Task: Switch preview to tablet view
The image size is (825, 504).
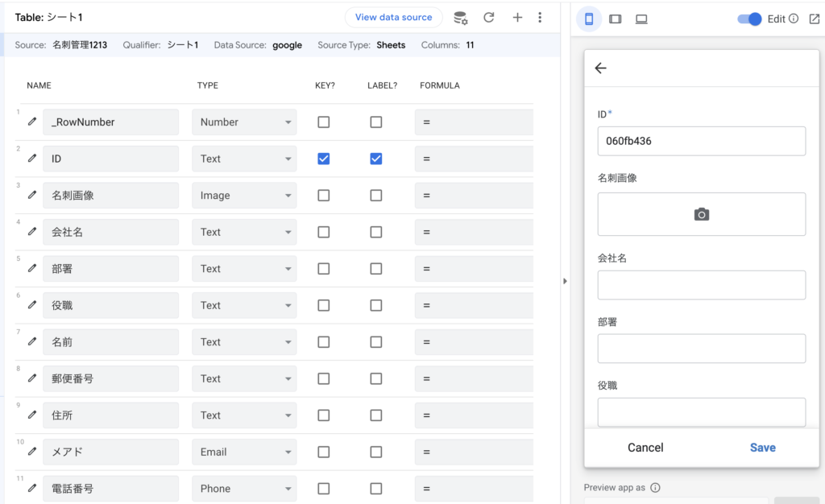Action: click(616, 19)
